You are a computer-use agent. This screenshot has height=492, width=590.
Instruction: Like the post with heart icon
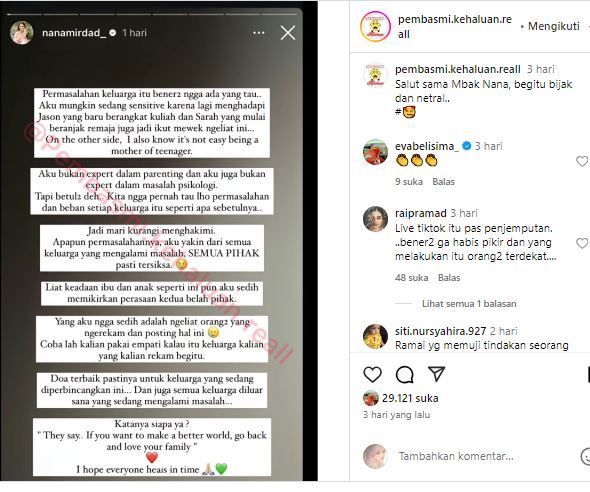[373, 374]
